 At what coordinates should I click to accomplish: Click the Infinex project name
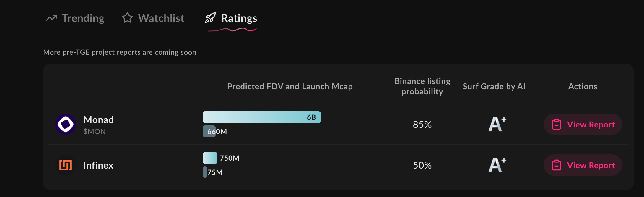98,165
